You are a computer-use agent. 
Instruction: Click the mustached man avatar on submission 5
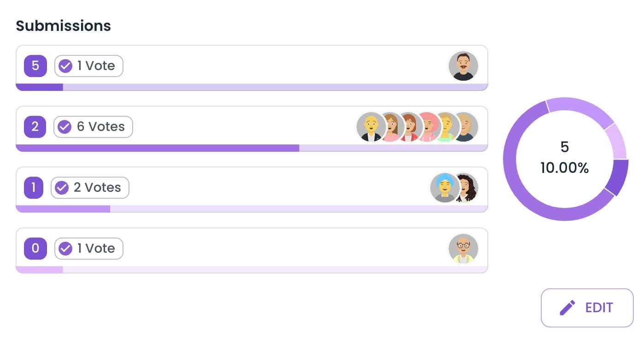pyautogui.click(x=463, y=66)
